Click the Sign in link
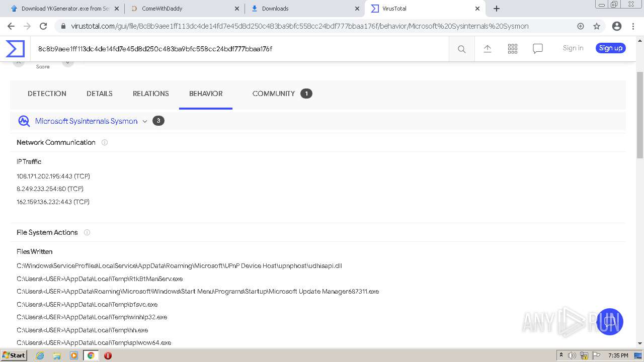This screenshot has height=362, width=644. click(x=573, y=48)
